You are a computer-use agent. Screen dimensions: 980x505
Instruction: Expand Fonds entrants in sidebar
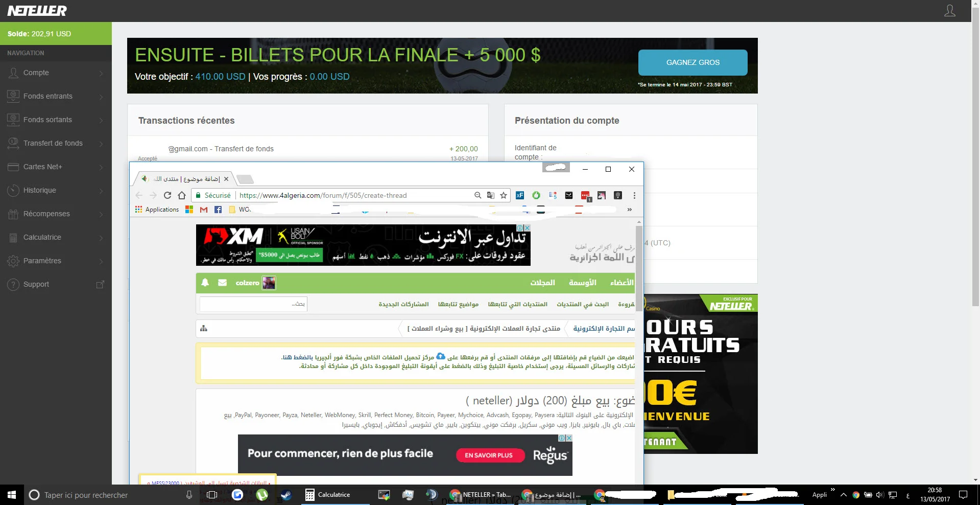[55, 97]
